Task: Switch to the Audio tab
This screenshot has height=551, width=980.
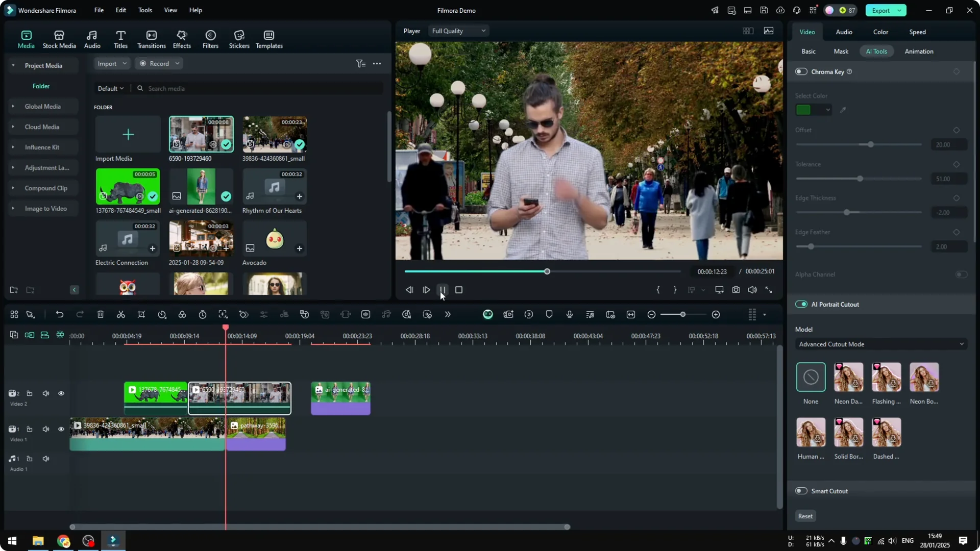Action: [x=843, y=32]
